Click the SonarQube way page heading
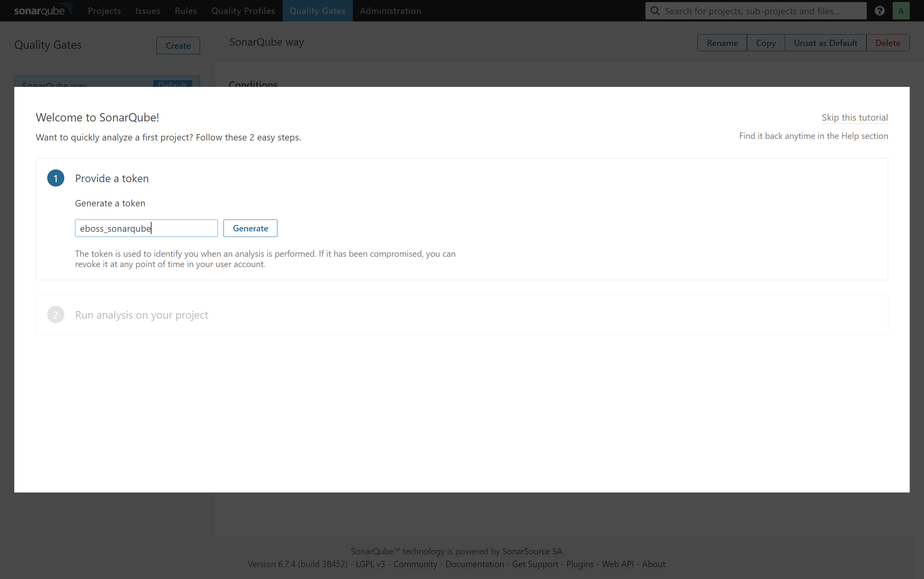This screenshot has height=579, width=924. tap(267, 42)
